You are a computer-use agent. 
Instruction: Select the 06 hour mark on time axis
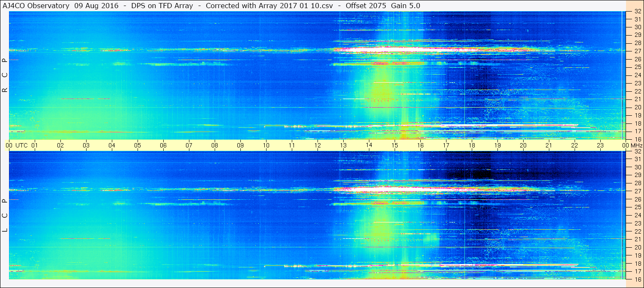(x=163, y=145)
